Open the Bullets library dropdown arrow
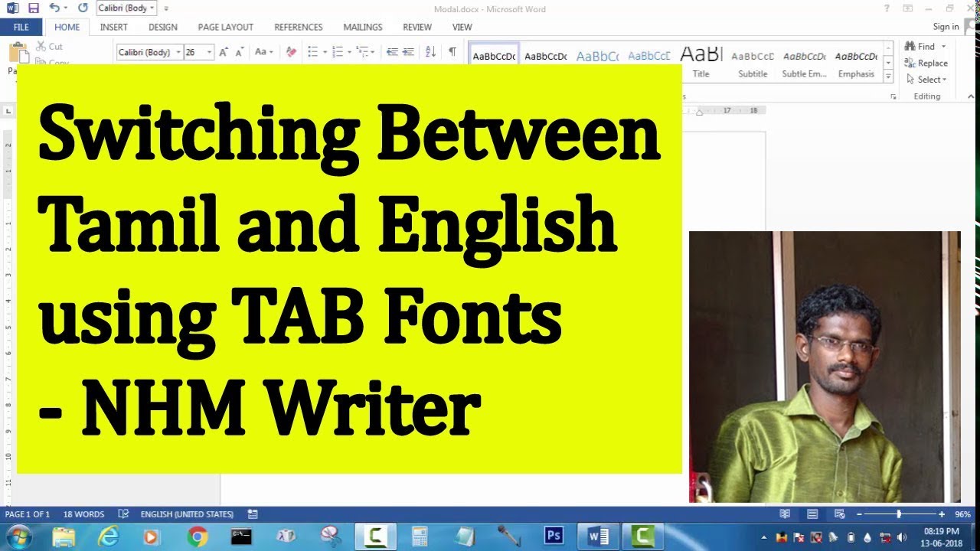Screen dimensions: 980x551 325,52
